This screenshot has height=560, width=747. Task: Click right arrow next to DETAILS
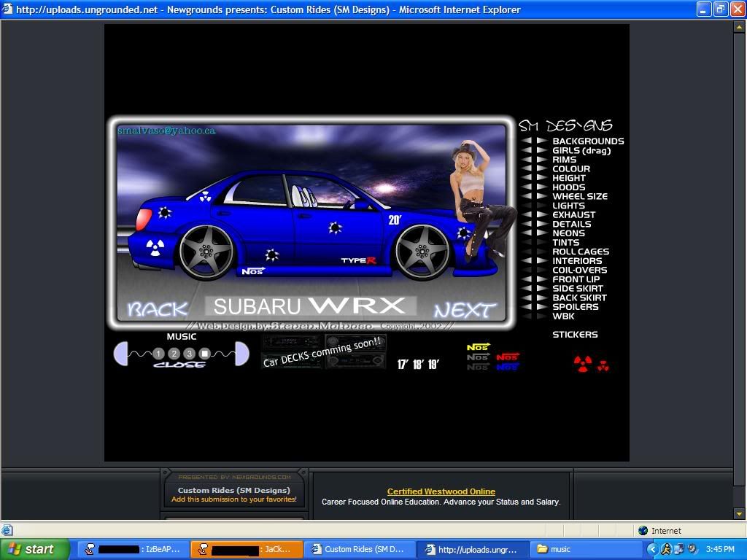542,224
